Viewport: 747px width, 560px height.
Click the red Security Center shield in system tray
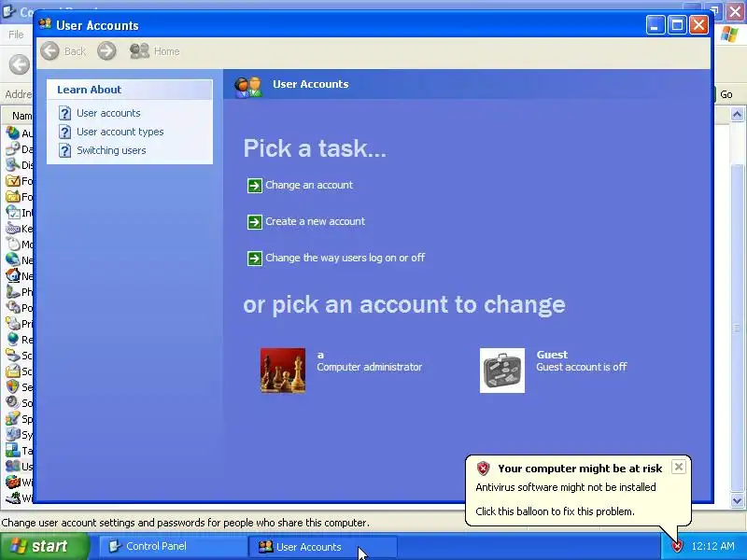tap(677, 546)
